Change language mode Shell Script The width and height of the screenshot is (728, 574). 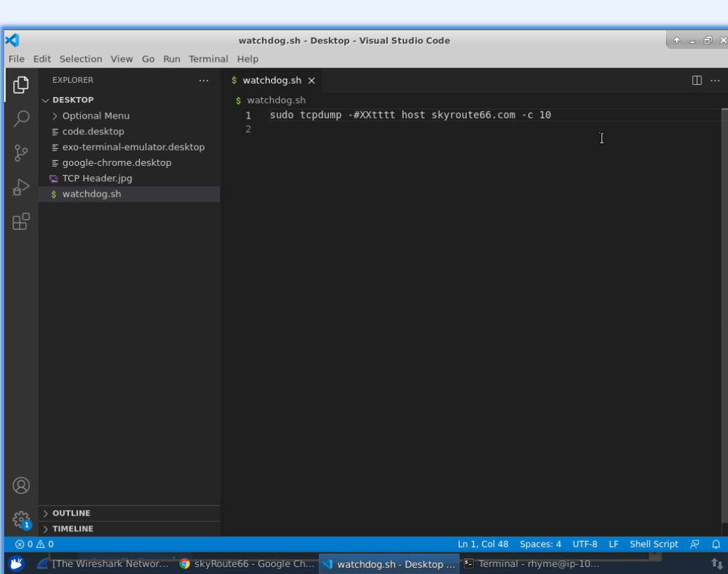coord(654,544)
